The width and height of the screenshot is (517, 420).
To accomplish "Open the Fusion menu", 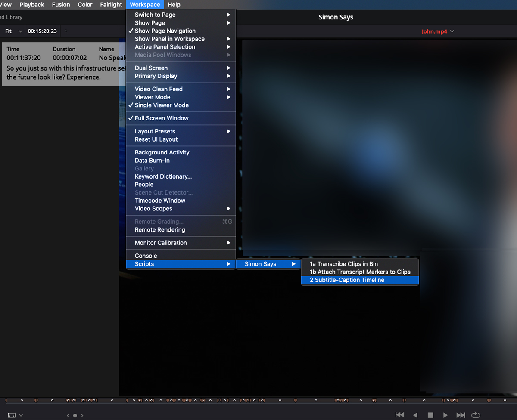I will coord(61,5).
